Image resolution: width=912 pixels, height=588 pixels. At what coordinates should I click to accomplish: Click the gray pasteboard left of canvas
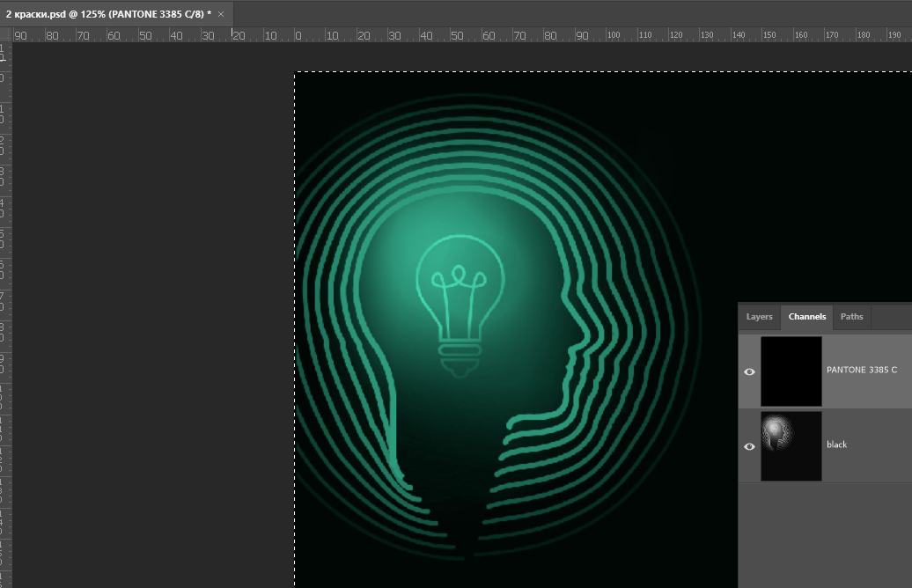click(150, 308)
